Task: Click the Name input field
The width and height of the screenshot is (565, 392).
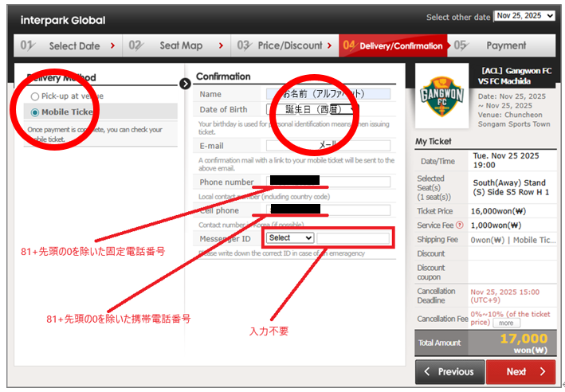Action: pyautogui.click(x=328, y=94)
